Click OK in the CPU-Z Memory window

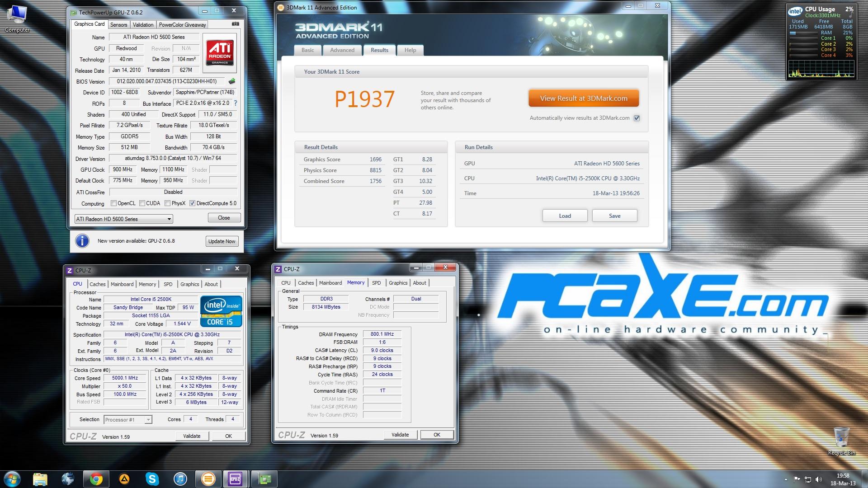click(x=437, y=435)
